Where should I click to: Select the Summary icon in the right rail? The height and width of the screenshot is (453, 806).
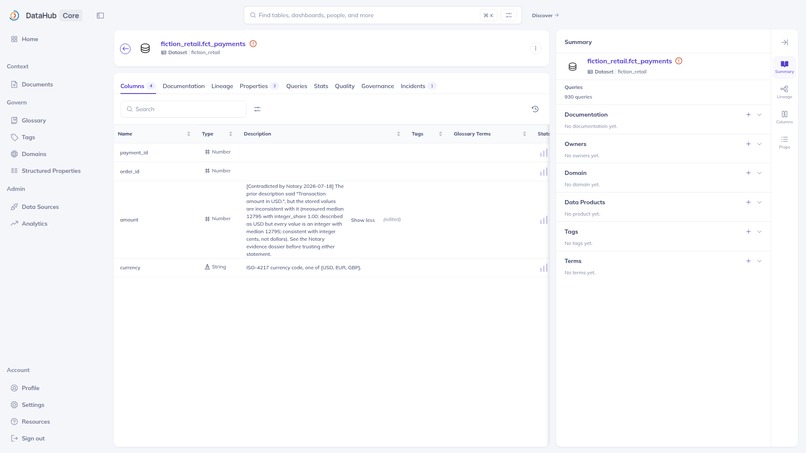coord(784,67)
